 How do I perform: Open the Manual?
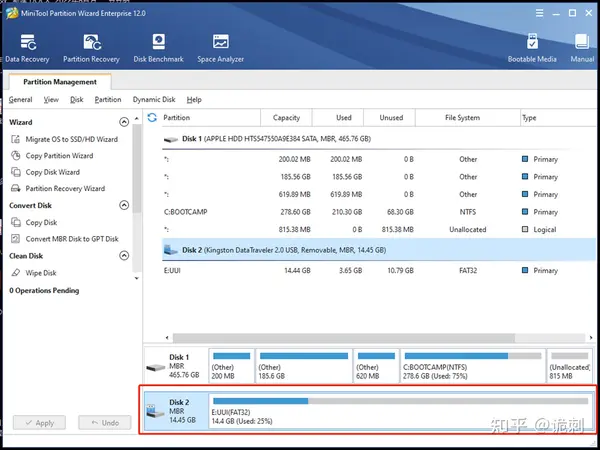pos(582,47)
